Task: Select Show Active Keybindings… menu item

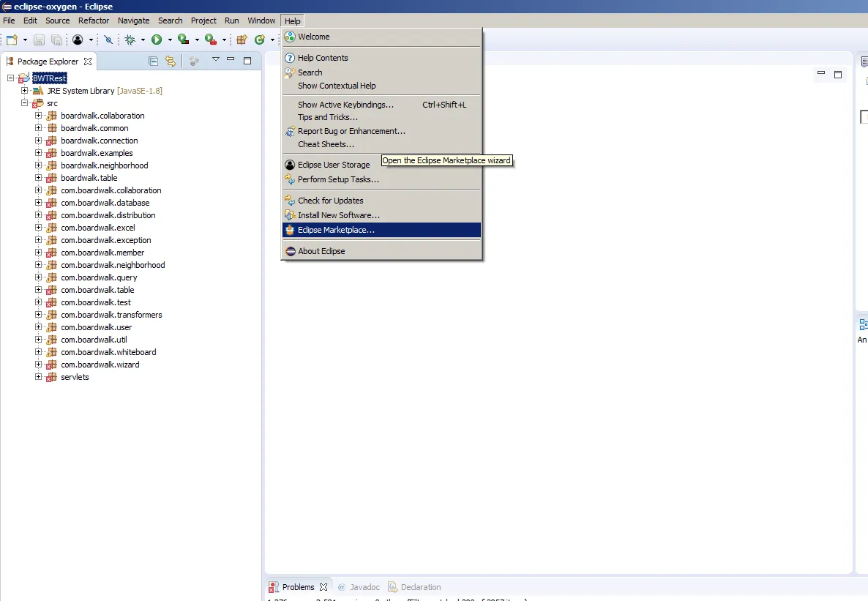Action: (381, 105)
